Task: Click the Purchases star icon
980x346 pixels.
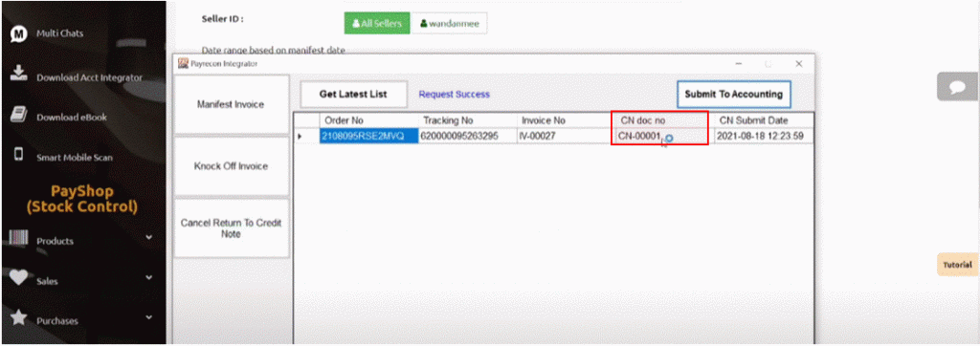Action: 19,317
